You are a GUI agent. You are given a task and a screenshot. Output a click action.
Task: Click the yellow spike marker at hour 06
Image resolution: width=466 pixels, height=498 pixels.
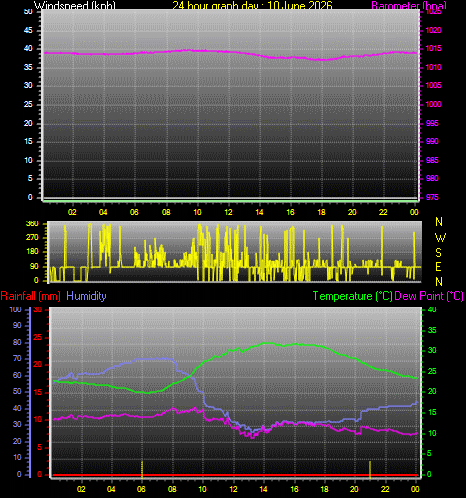pos(142,469)
